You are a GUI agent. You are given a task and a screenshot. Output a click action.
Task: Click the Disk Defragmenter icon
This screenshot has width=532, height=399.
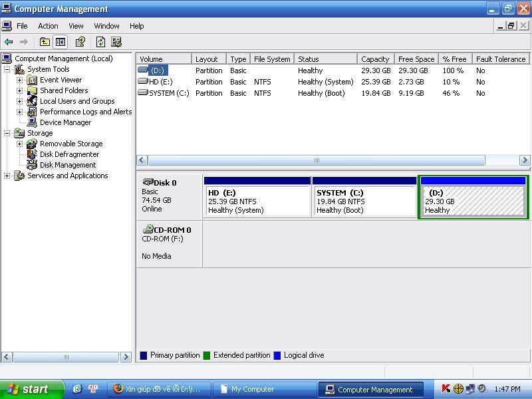tap(32, 154)
